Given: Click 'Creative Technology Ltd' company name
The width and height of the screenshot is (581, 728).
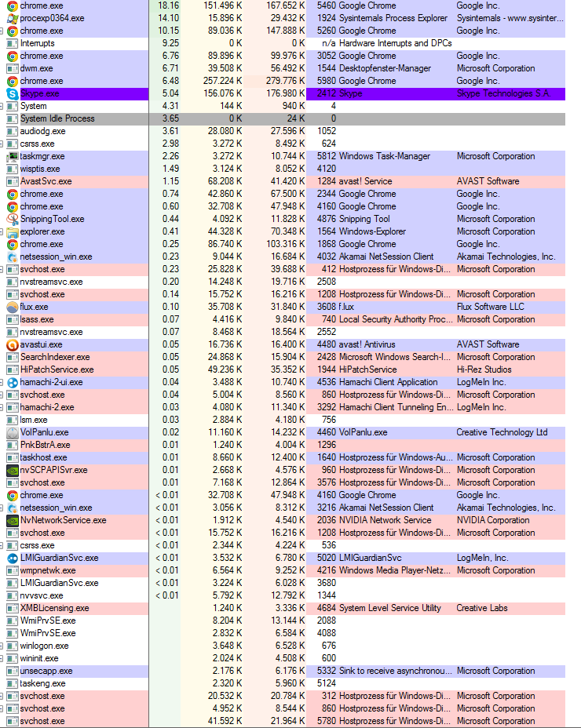Looking at the screenshot, I should coord(502,432).
